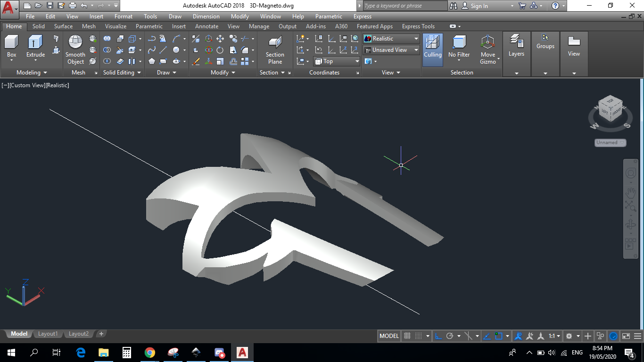Open the navigation bar steering wheel
Viewport: 644px width, 362px height.
click(630, 173)
